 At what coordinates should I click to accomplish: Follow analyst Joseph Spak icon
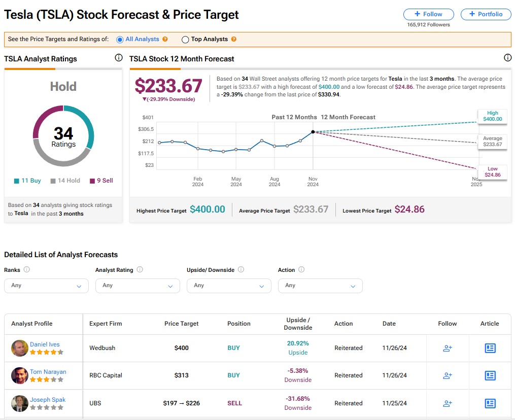point(448,404)
